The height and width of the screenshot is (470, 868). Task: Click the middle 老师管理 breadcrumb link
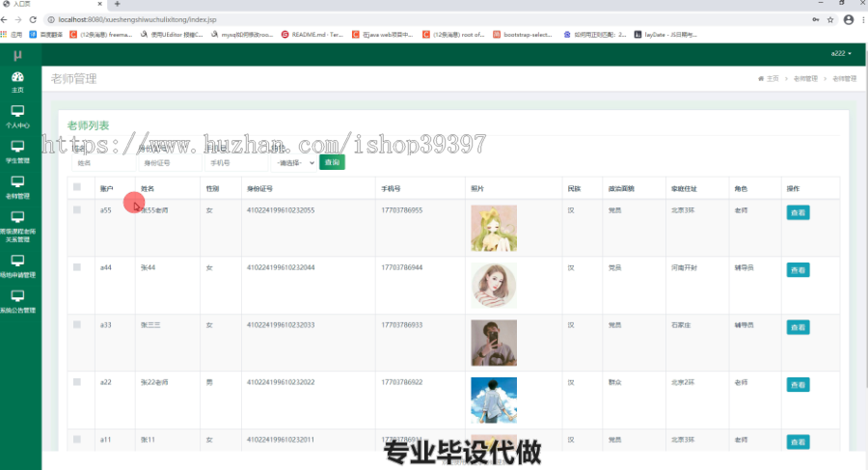point(805,79)
